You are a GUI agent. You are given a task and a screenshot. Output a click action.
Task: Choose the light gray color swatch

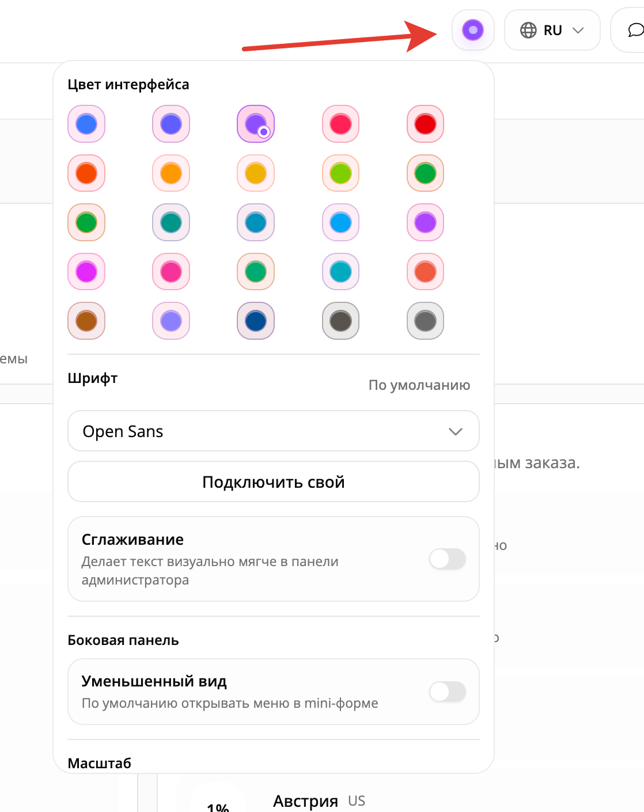click(x=426, y=321)
